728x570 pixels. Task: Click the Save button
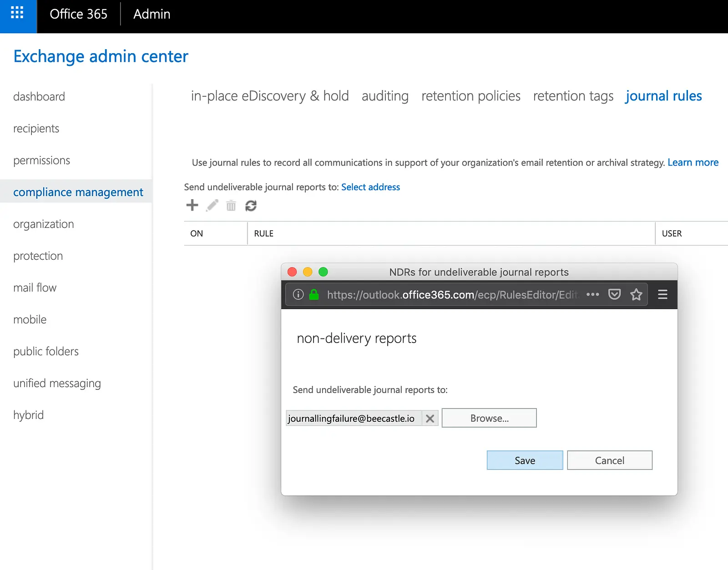[x=525, y=460]
